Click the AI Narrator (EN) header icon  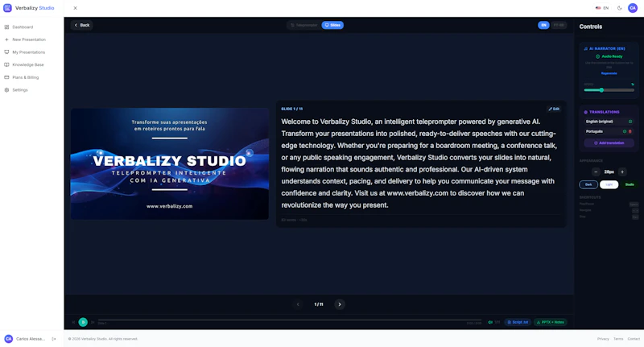tap(586, 48)
